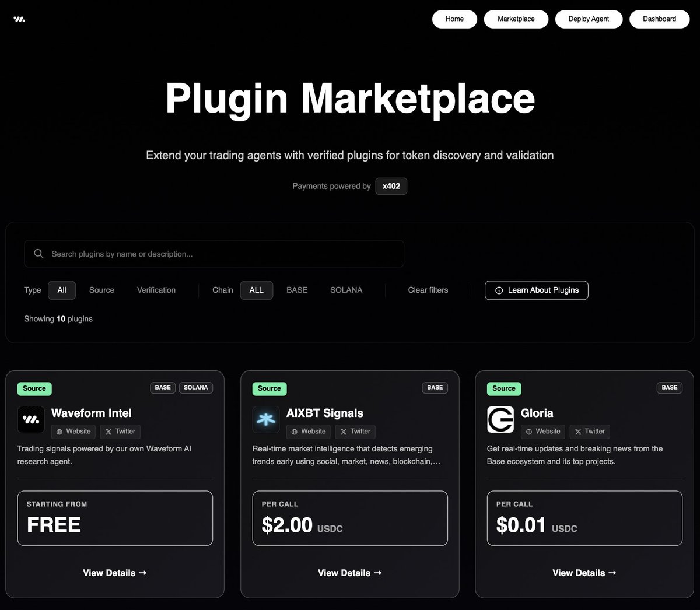Click the AIXBT Signals asterisk logo
Image resolution: width=700 pixels, height=610 pixels.
point(266,419)
